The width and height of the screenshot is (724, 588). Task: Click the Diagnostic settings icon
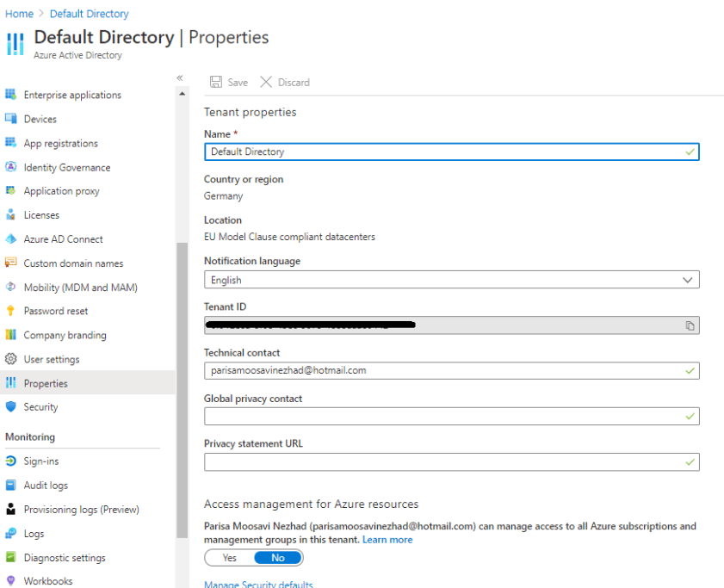(x=10, y=557)
